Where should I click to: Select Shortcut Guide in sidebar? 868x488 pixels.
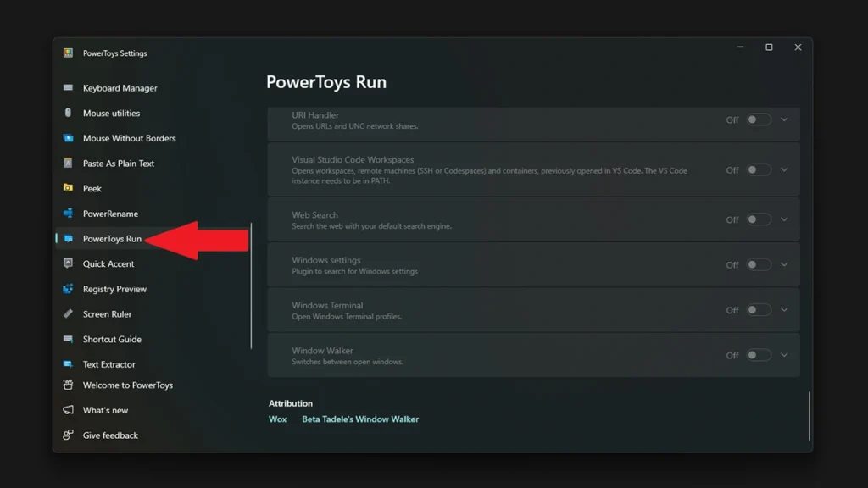click(112, 339)
